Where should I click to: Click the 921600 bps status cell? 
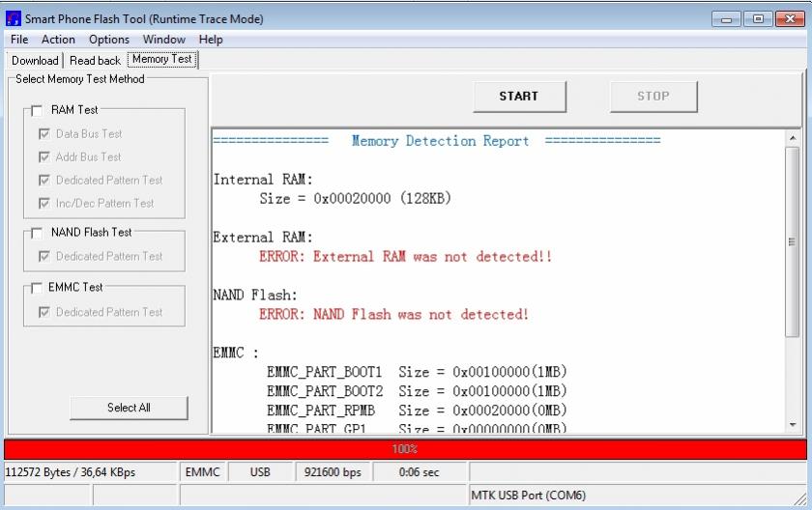(x=333, y=472)
